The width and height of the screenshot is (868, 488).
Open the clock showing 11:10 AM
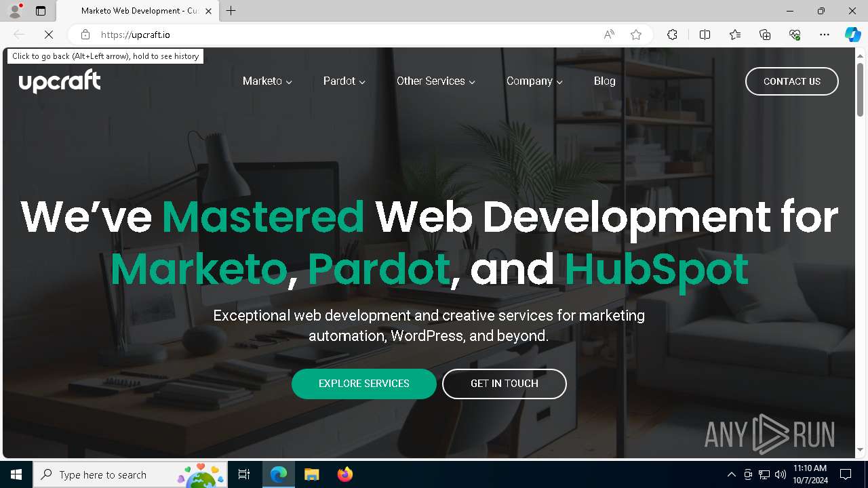coord(810,474)
